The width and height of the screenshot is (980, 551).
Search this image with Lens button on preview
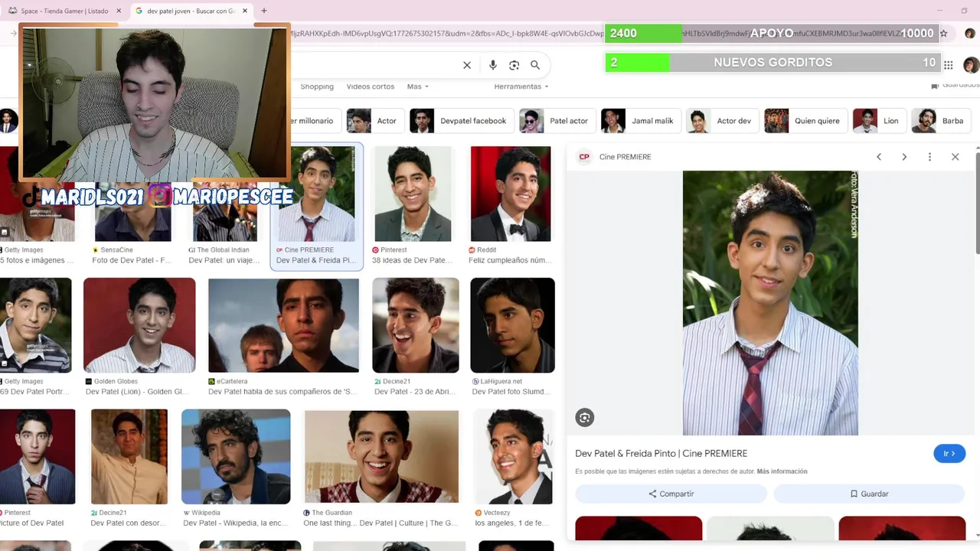(585, 417)
